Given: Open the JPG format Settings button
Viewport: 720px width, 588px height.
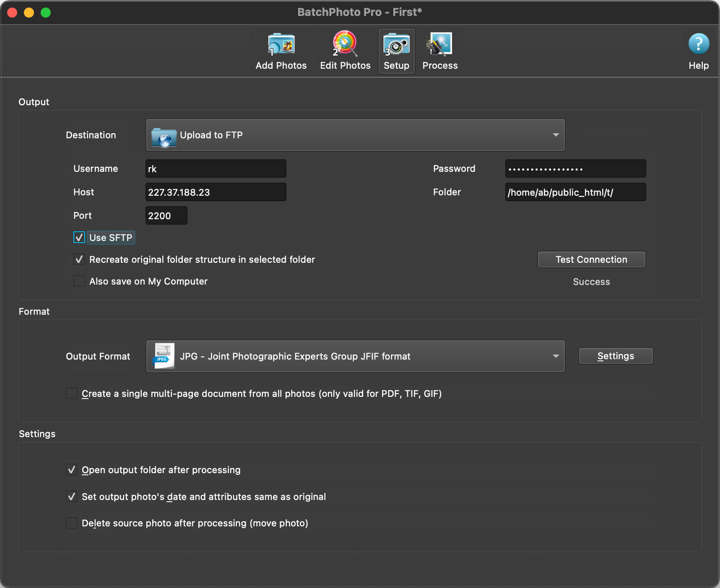Looking at the screenshot, I should pos(615,356).
